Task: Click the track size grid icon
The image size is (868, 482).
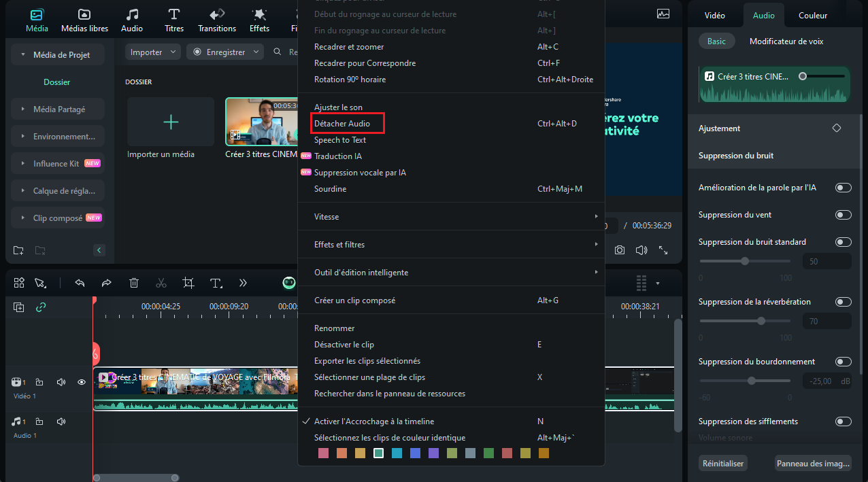Action: [640, 283]
